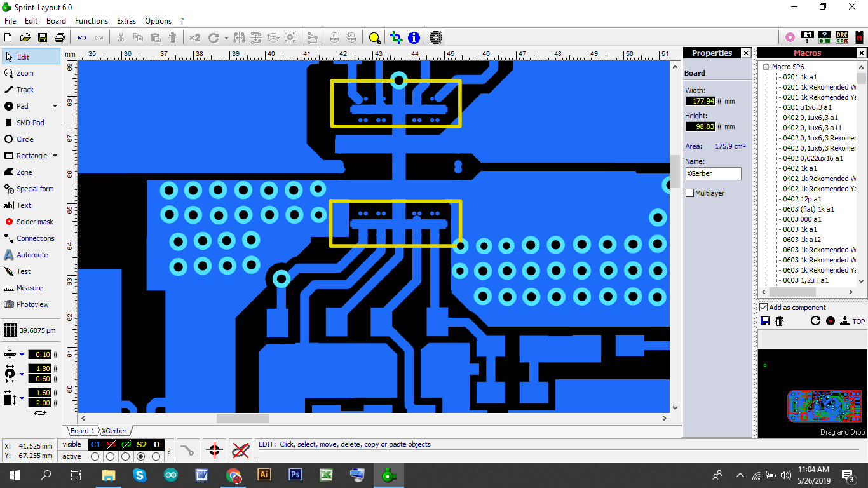
Task: Click the blue Info icon
Action: click(x=414, y=37)
